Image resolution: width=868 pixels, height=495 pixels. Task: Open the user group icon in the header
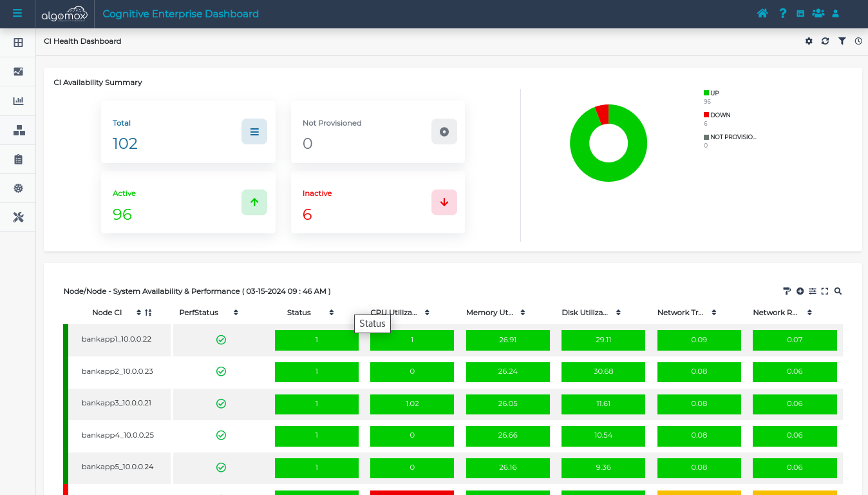(818, 14)
